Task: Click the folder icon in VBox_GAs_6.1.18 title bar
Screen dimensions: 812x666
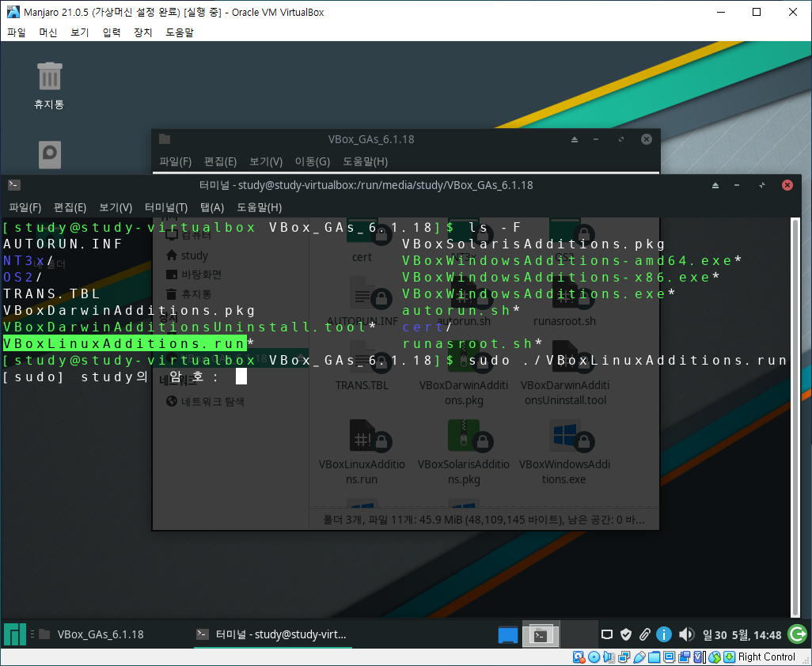Action: [x=165, y=138]
